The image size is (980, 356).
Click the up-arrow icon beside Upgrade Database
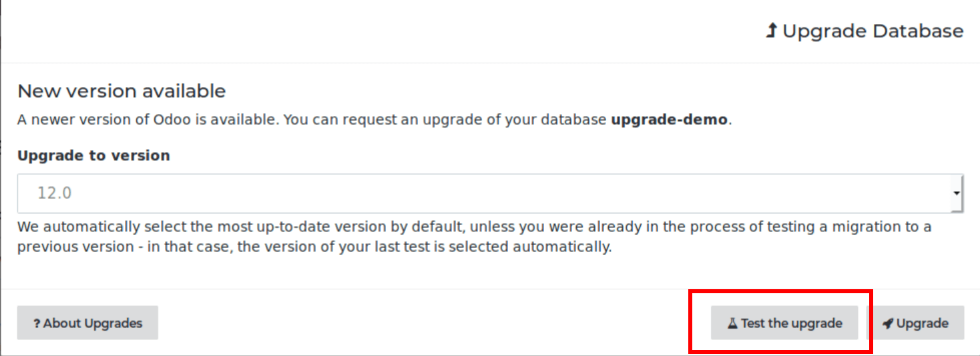tap(771, 31)
